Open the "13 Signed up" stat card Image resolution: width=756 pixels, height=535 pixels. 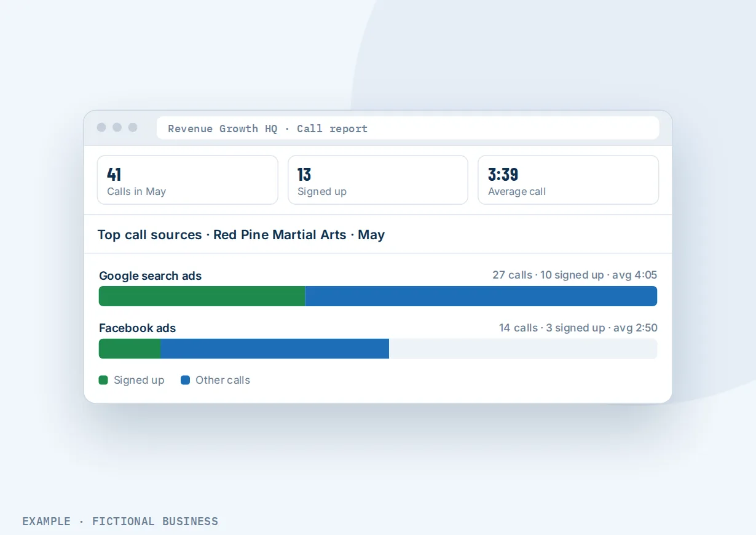[378, 180]
